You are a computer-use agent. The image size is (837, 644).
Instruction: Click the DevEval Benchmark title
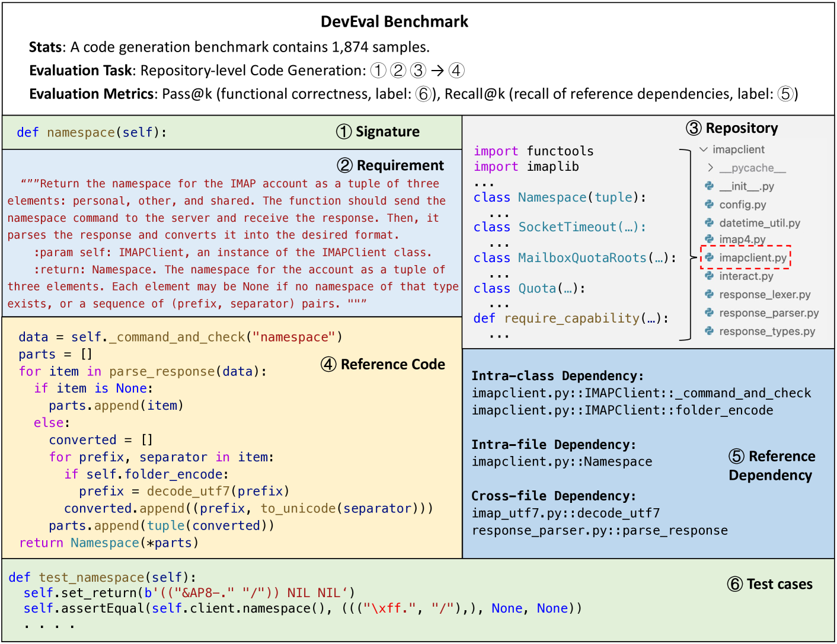394,22
